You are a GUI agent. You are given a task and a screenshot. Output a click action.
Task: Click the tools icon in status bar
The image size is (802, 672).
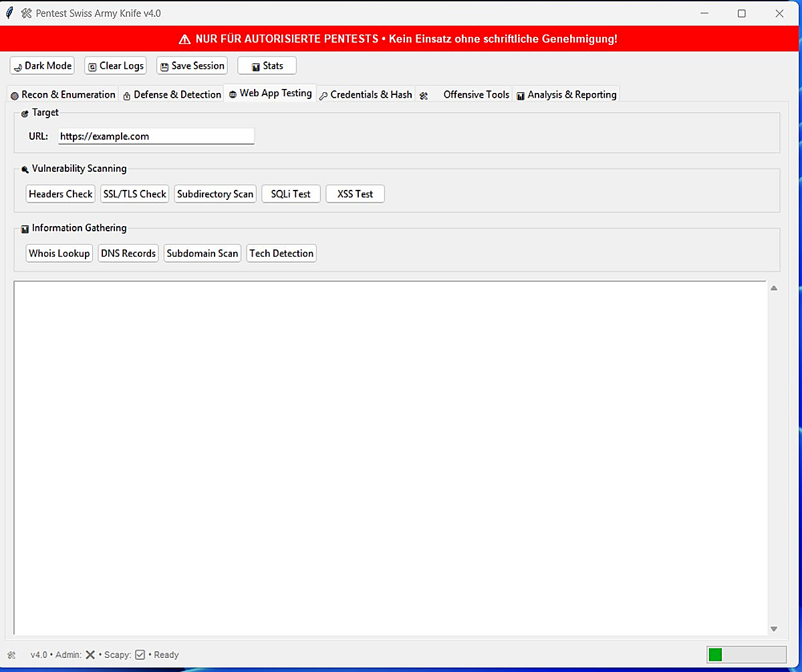click(11, 655)
